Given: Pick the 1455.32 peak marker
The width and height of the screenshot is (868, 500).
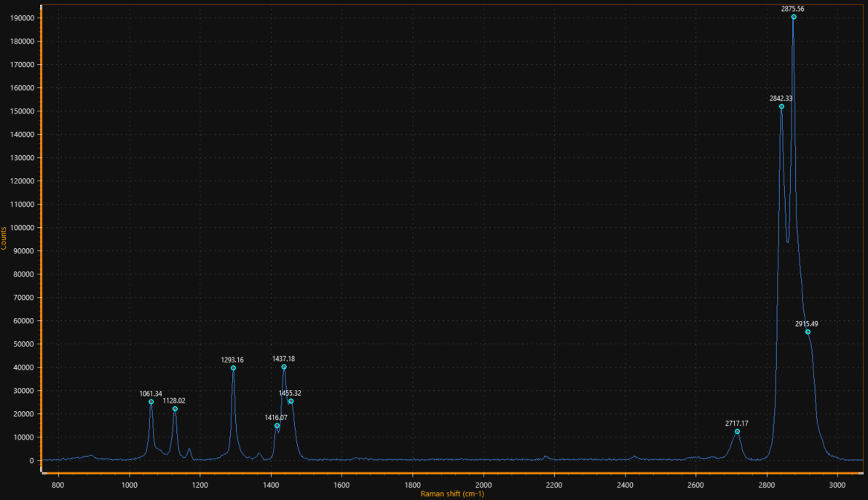Looking at the screenshot, I should tap(291, 402).
